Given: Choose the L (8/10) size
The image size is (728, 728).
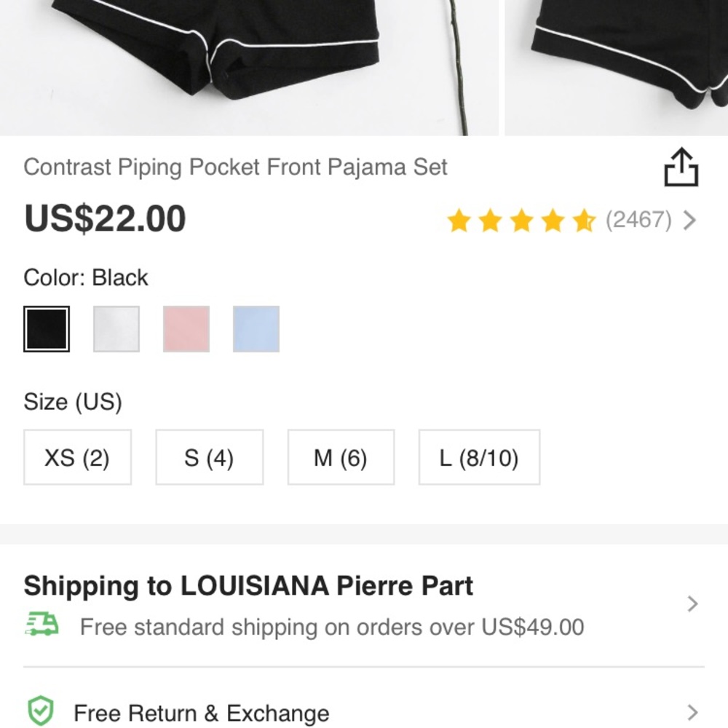Looking at the screenshot, I should (x=478, y=457).
